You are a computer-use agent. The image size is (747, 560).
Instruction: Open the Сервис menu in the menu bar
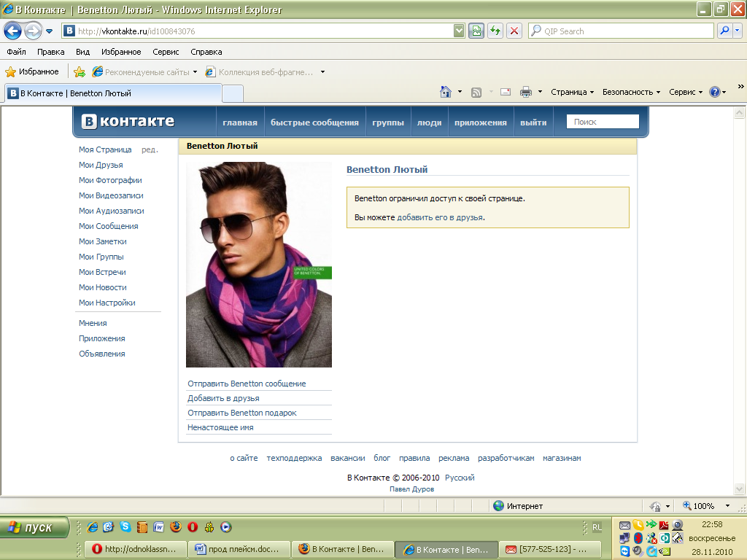pos(166,52)
